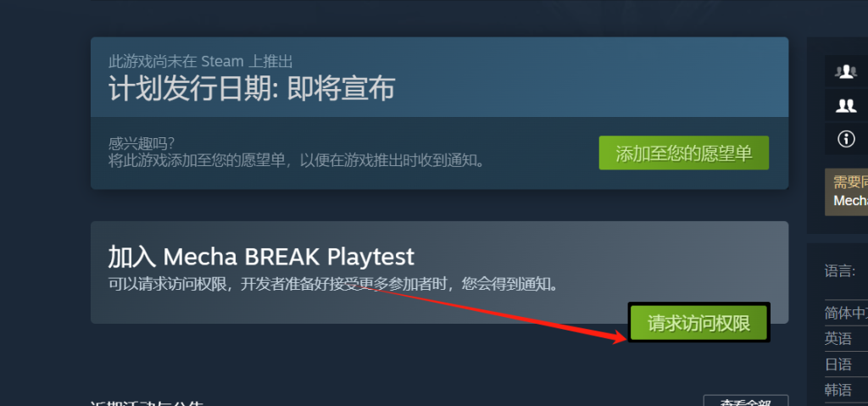Click the Mecha text in the notice box
Viewport: 868px width, 406px height.
coord(851,201)
